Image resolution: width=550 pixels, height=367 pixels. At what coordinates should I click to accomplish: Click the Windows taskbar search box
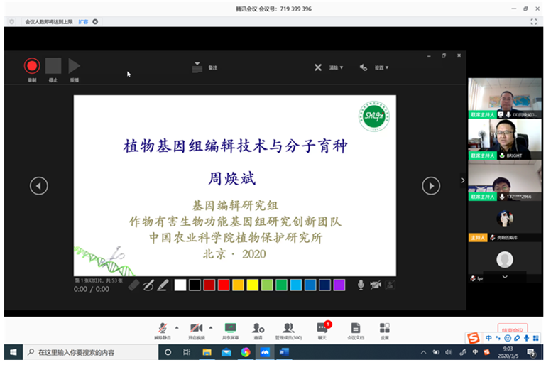(90, 352)
